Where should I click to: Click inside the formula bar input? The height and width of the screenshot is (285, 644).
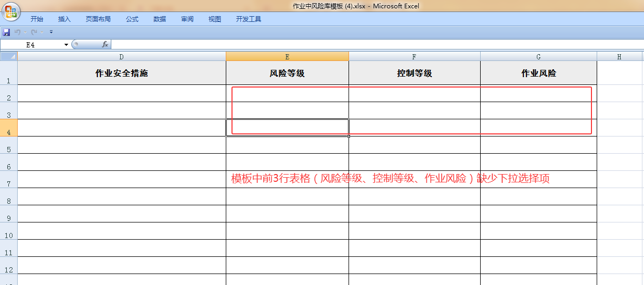pyautogui.click(x=364, y=45)
